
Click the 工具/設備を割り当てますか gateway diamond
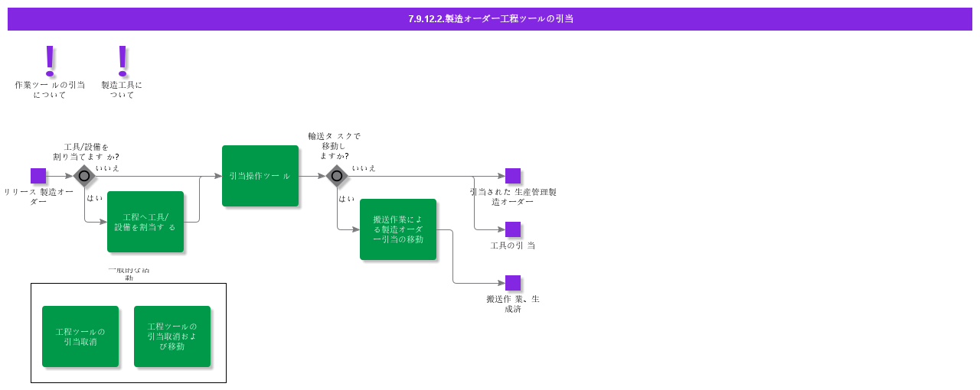click(x=84, y=176)
